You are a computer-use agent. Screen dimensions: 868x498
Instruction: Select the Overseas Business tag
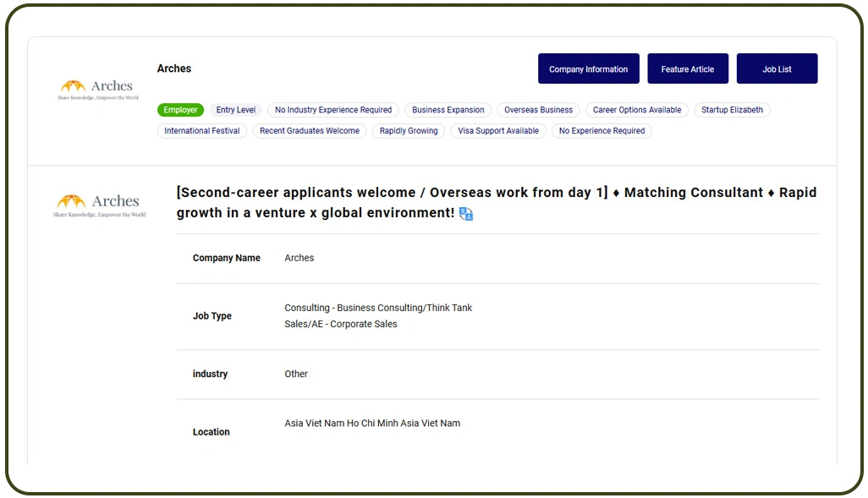tap(538, 110)
